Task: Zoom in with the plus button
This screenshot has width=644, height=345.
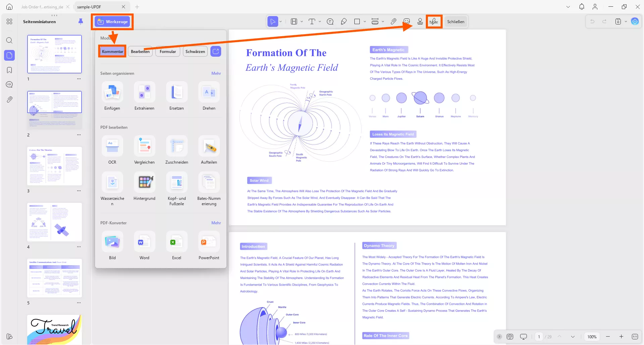Action: 621,337
